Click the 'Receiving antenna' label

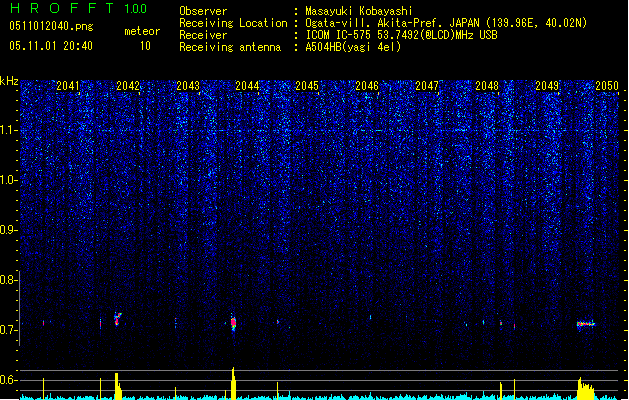click(x=230, y=47)
